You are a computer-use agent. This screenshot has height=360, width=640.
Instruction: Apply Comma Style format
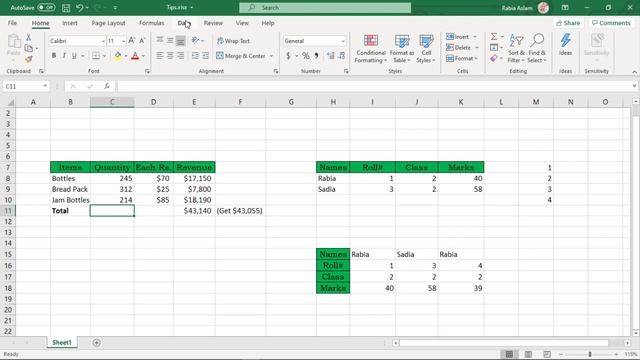316,56
